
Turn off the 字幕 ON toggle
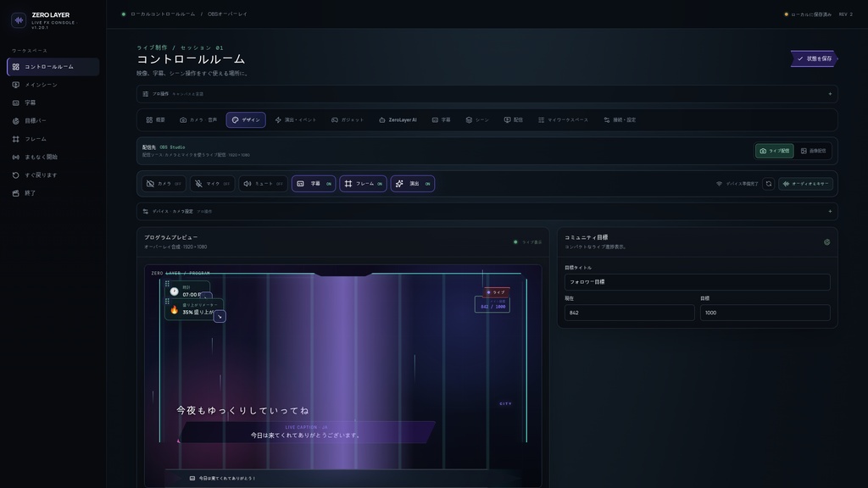tap(314, 184)
